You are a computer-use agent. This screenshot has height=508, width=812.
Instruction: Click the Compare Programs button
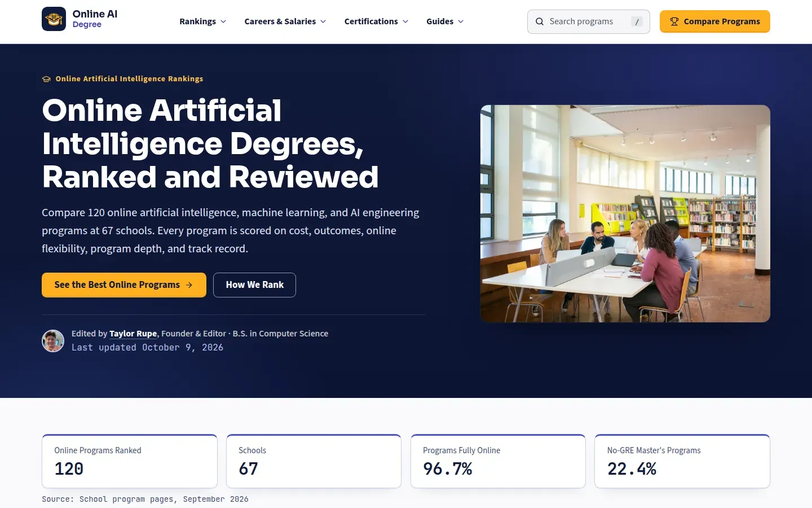click(x=714, y=21)
